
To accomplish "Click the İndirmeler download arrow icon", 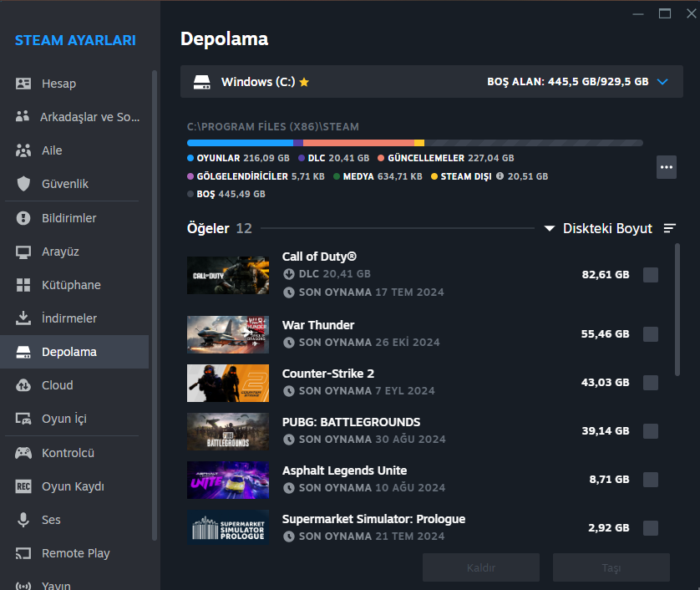I will (x=23, y=318).
